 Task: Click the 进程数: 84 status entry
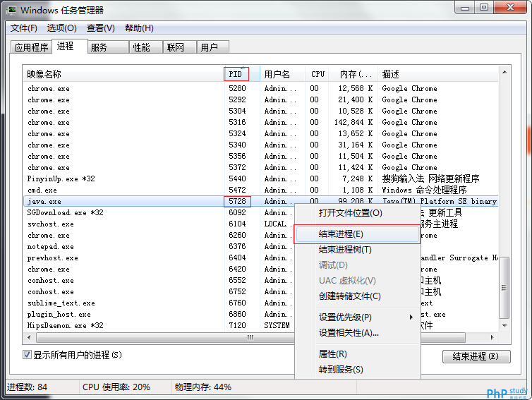[x=27, y=387]
